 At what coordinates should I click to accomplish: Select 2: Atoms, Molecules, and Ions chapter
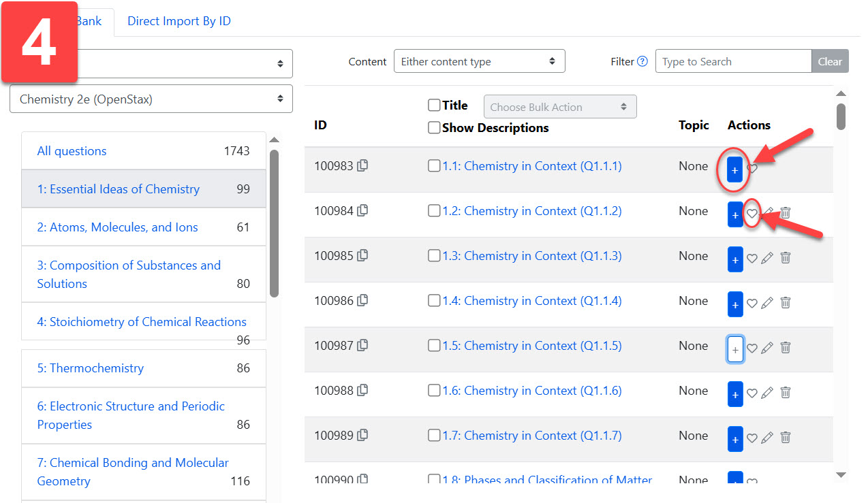point(144,227)
